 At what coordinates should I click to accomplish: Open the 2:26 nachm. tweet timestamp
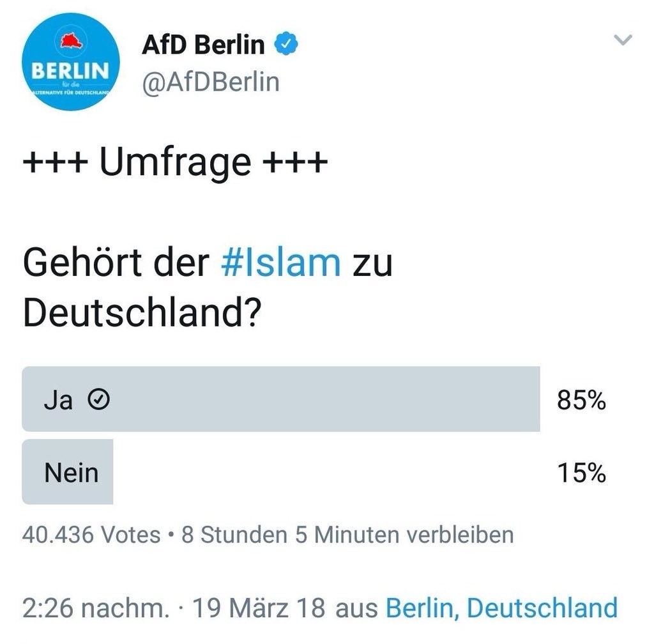(95, 608)
